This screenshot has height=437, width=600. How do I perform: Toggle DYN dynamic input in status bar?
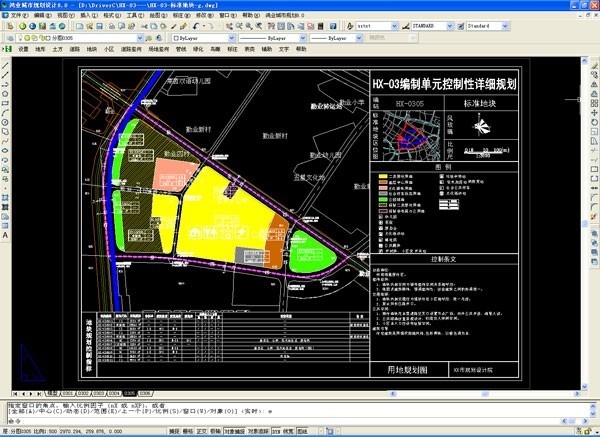277,431
